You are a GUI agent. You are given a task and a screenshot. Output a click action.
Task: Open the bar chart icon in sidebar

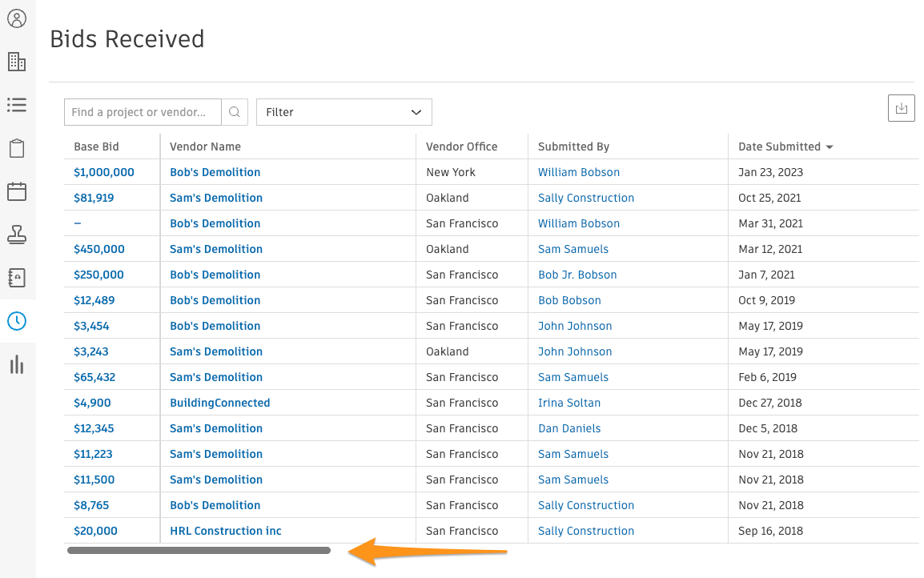pyautogui.click(x=17, y=364)
